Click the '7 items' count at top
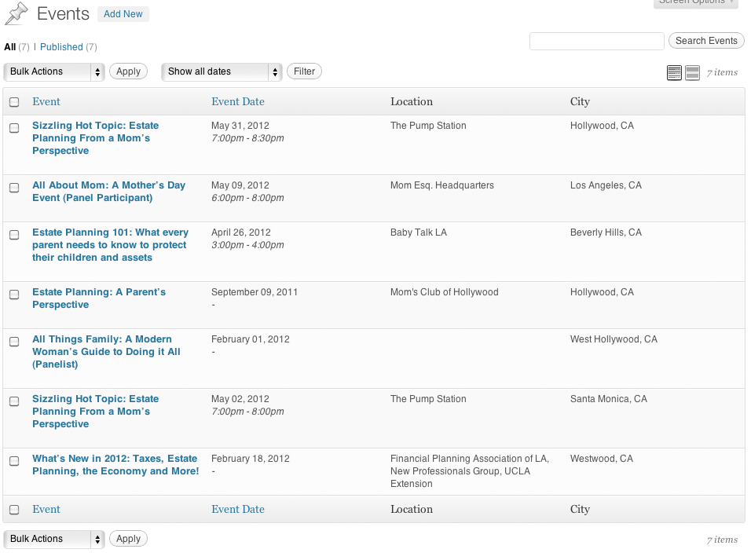This screenshot has height=560, width=751. (x=722, y=72)
